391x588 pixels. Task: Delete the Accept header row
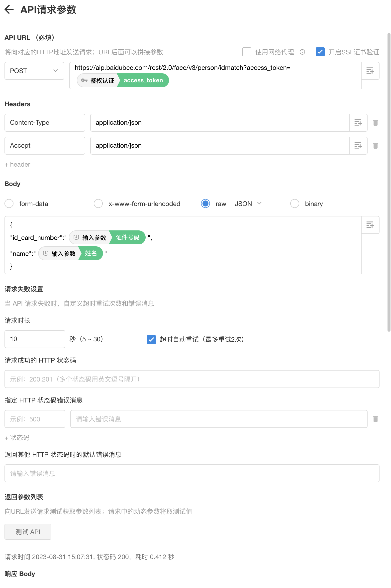point(375,146)
